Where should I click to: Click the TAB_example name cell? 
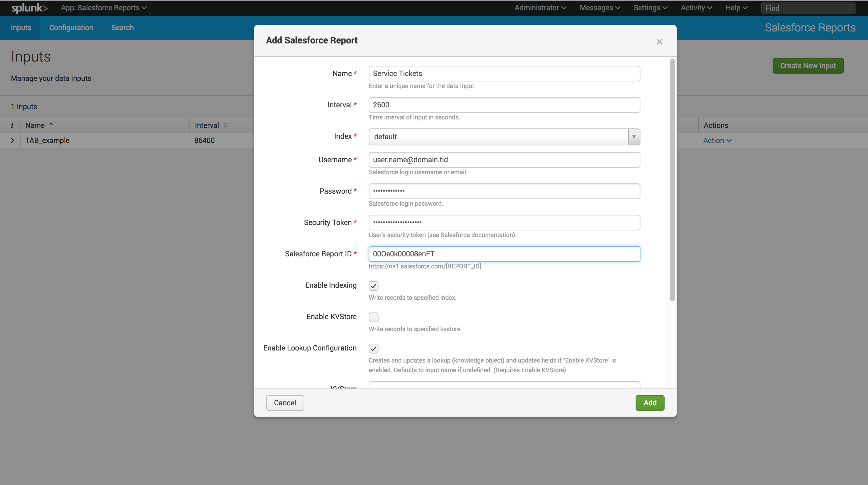(x=47, y=141)
